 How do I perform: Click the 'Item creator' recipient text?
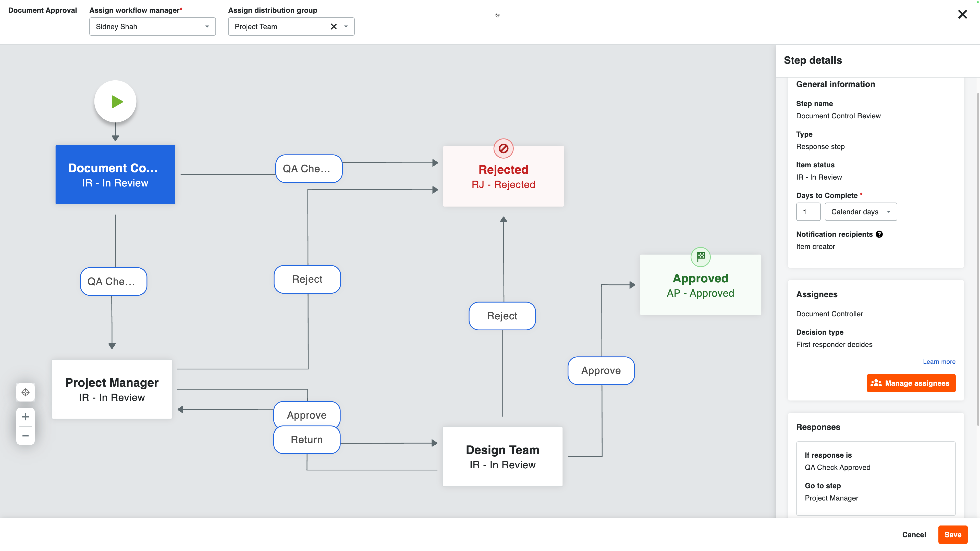click(815, 246)
